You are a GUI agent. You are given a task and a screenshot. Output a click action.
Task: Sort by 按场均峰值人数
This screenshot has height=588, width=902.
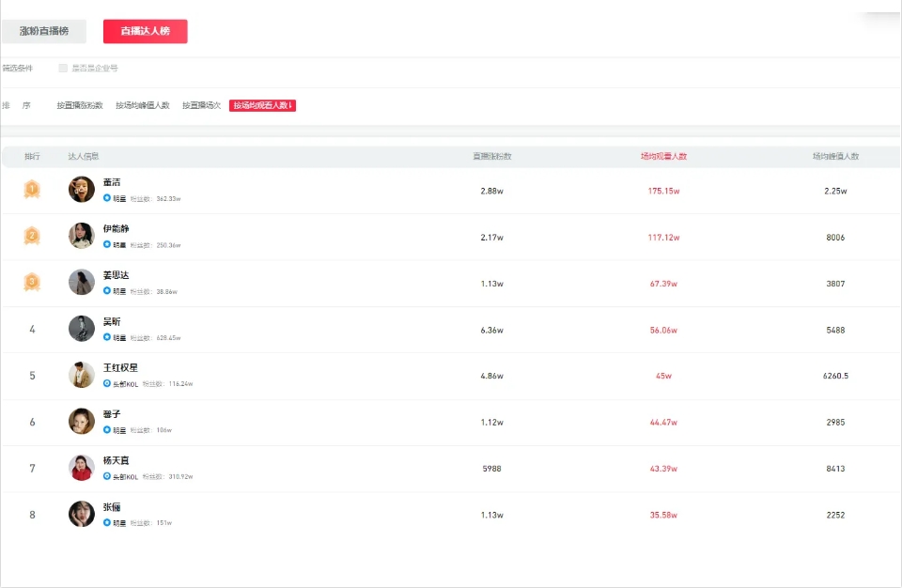coord(143,106)
